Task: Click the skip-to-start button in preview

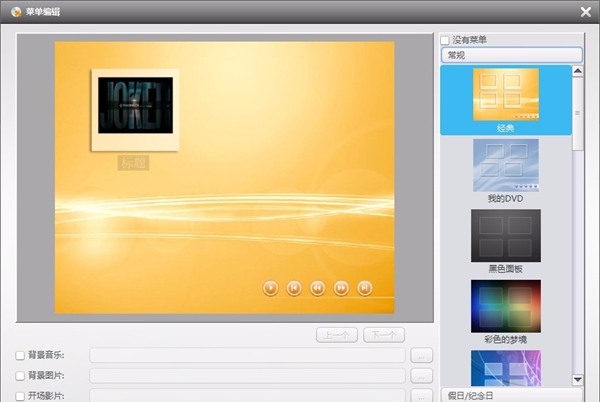Action: pos(294,288)
